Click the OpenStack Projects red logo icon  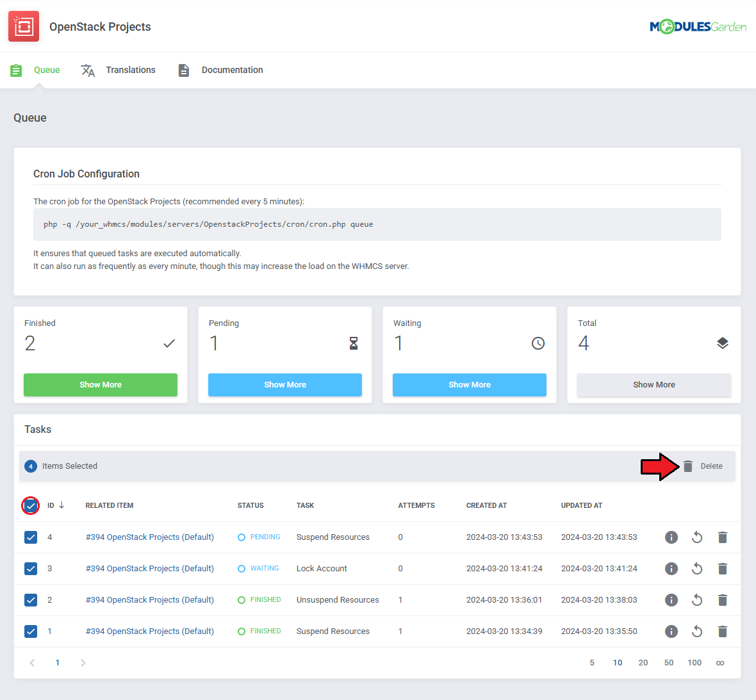coord(24,26)
